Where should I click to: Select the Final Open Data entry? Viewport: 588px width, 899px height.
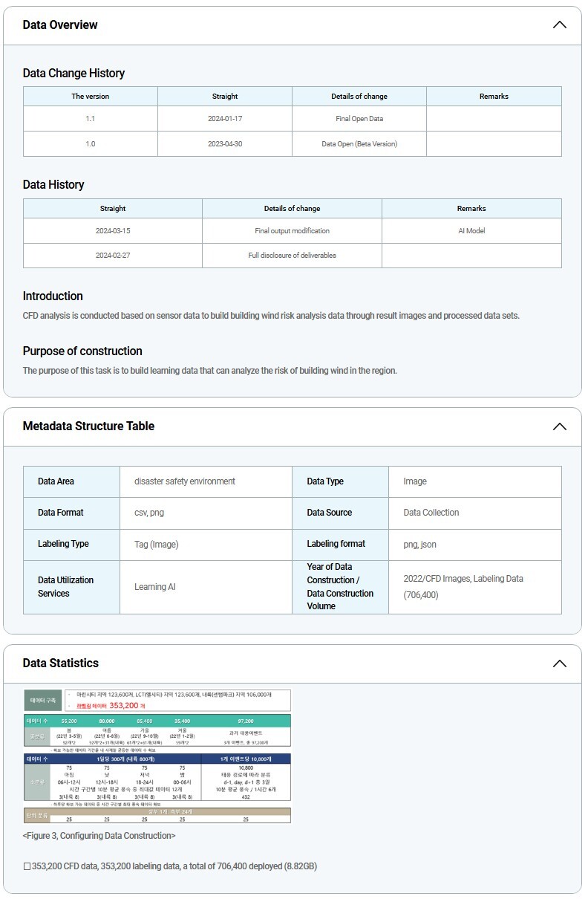point(359,119)
